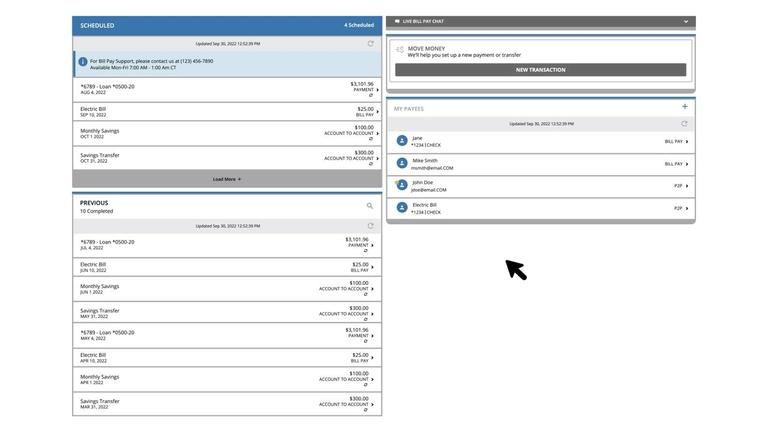
Task: Select Savings Transfer dated Mar 31, 2022
Action: pos(227,404)
